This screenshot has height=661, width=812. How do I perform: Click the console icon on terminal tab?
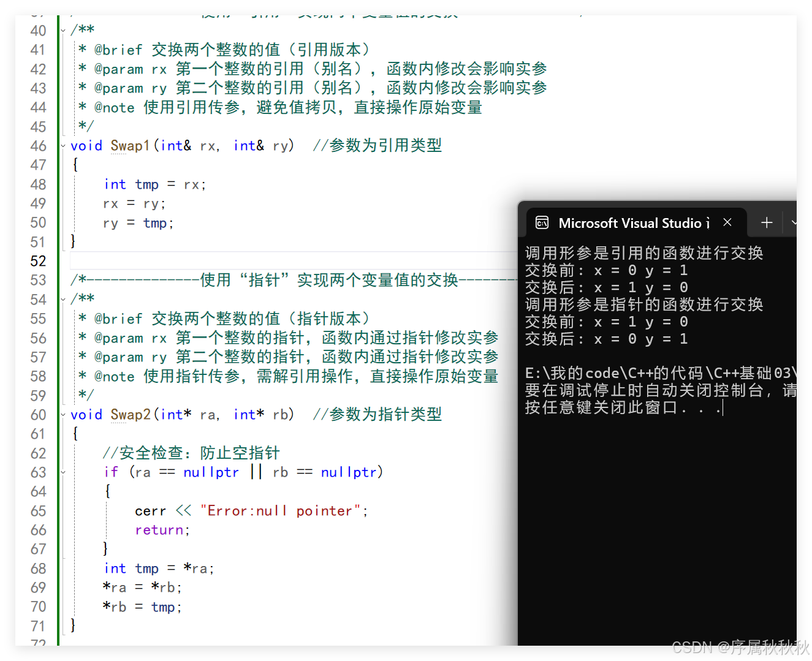pyautogui.click(x=542, y=223)
